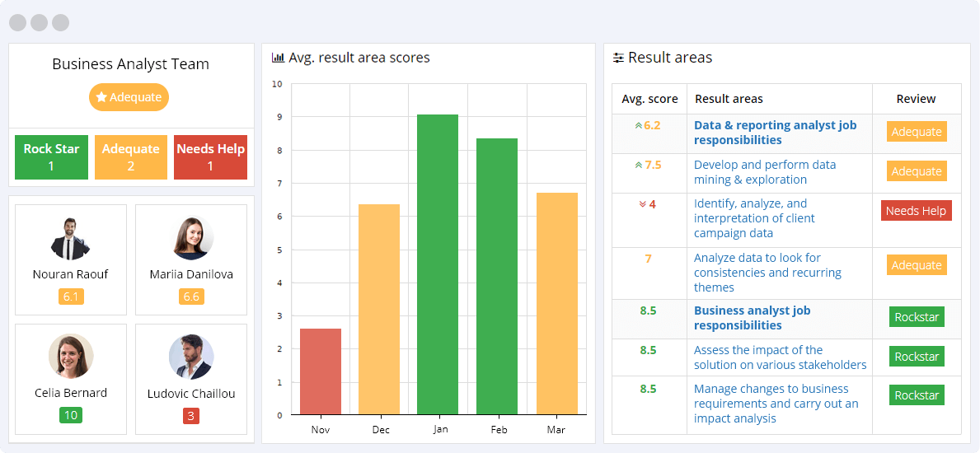Click the name Mariia Danilova
Screen dimensions: 980x453
pos(191,274)
